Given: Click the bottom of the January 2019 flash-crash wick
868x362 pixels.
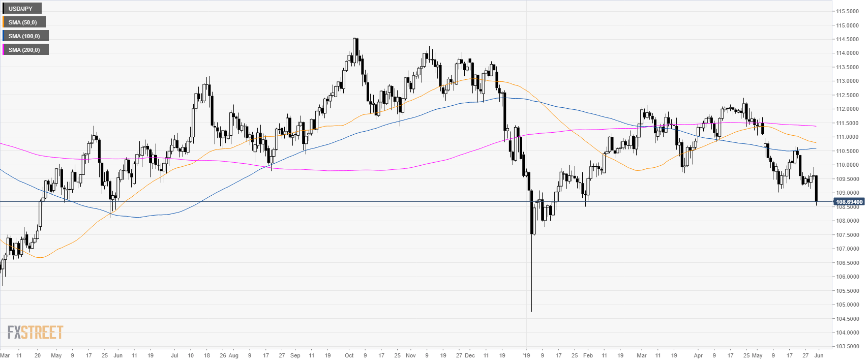Looking at the screenshot, I should (x=531, y=311).
